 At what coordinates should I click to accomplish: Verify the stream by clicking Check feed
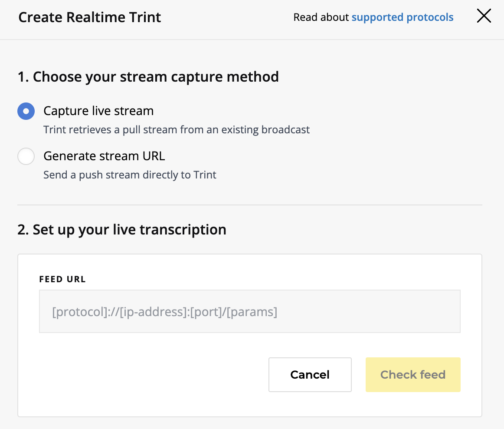click(x=412, y=374)
